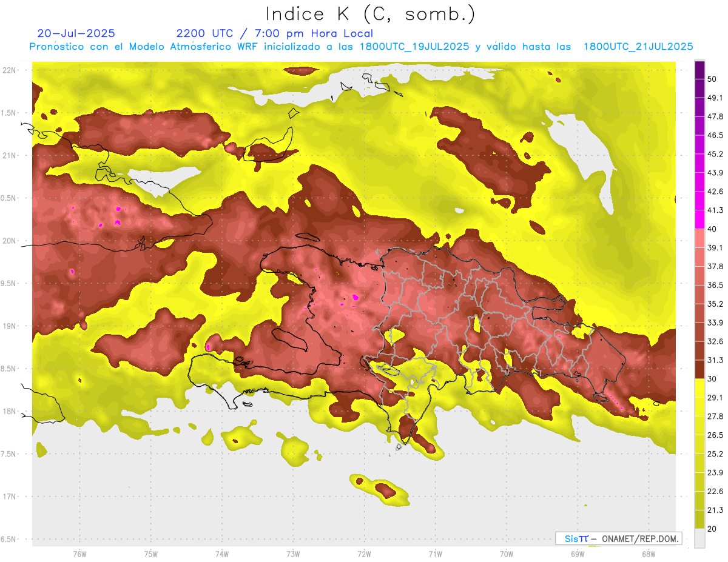Click legend value "42.6"
728x562 pixels.
pyautogui.click(x=715, y=192)
